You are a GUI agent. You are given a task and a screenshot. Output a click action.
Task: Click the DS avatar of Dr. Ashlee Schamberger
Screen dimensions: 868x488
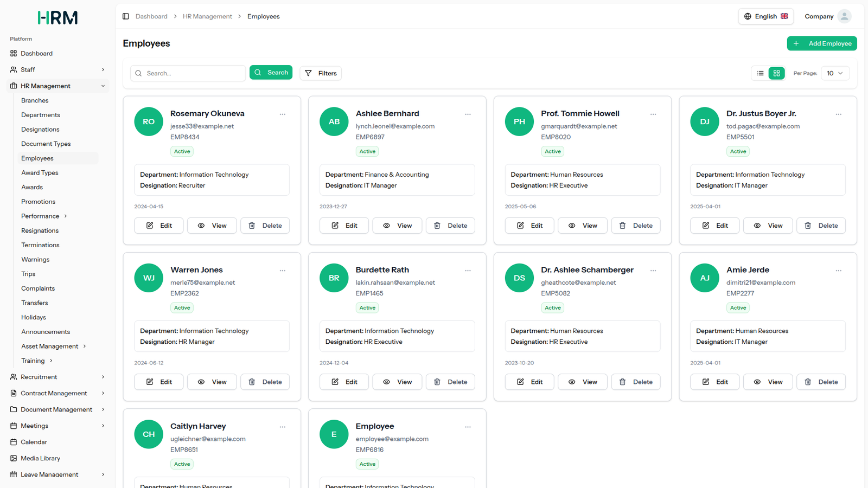coord(519,278)
